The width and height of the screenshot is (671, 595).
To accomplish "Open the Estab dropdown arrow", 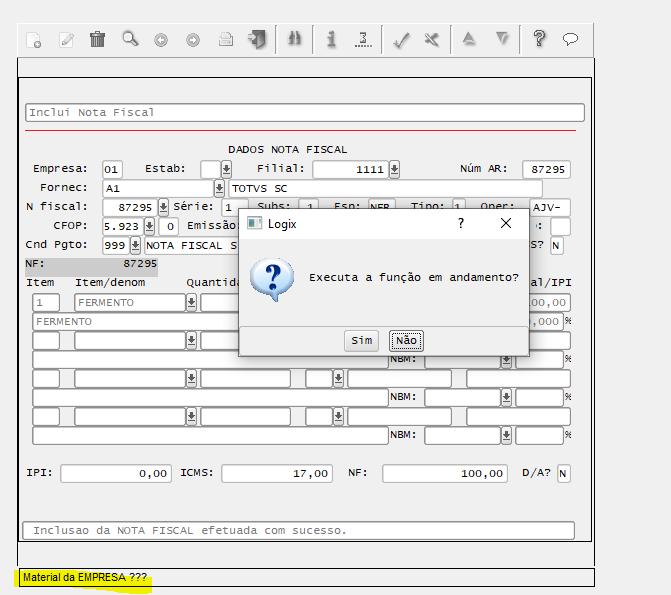I will [226, 170].
